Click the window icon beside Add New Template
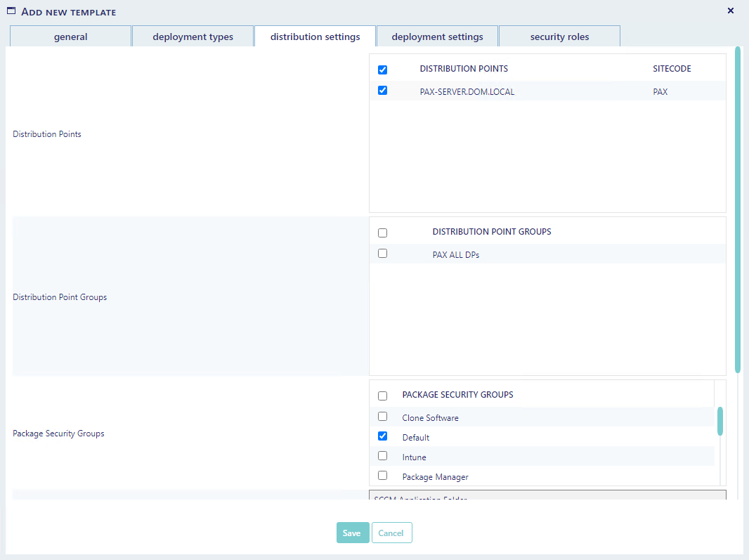749x560 pixels. [x=11, y=11]
